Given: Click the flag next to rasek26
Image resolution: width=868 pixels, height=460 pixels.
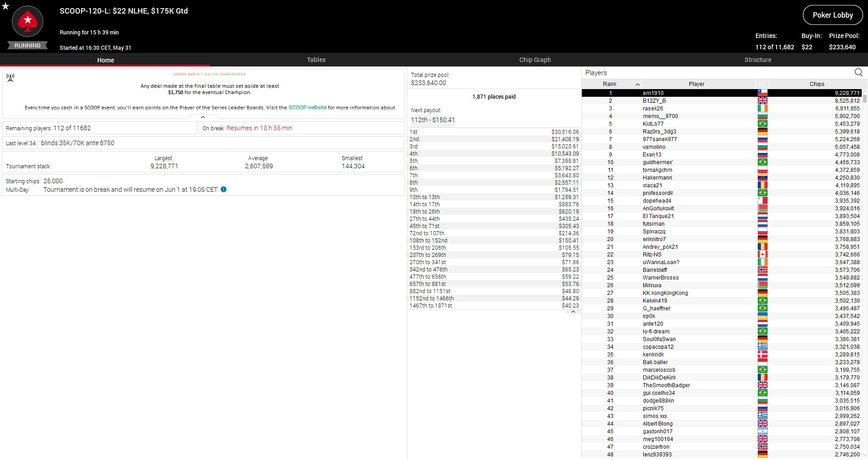Looking at the screenshot, I should [763, 109].
